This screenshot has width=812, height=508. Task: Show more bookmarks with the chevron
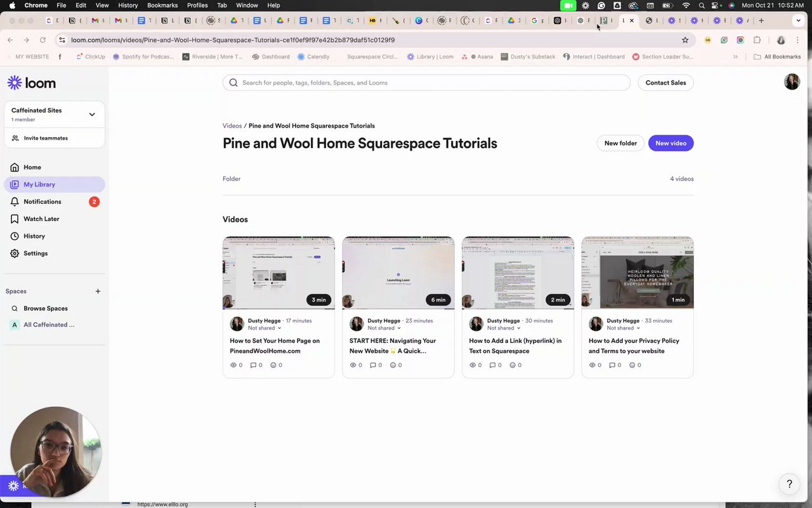[x=735, y=57]
